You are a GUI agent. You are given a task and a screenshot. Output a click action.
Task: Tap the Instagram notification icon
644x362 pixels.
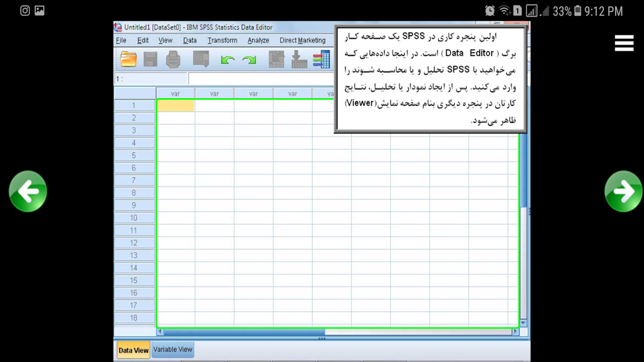coord(25,10)
